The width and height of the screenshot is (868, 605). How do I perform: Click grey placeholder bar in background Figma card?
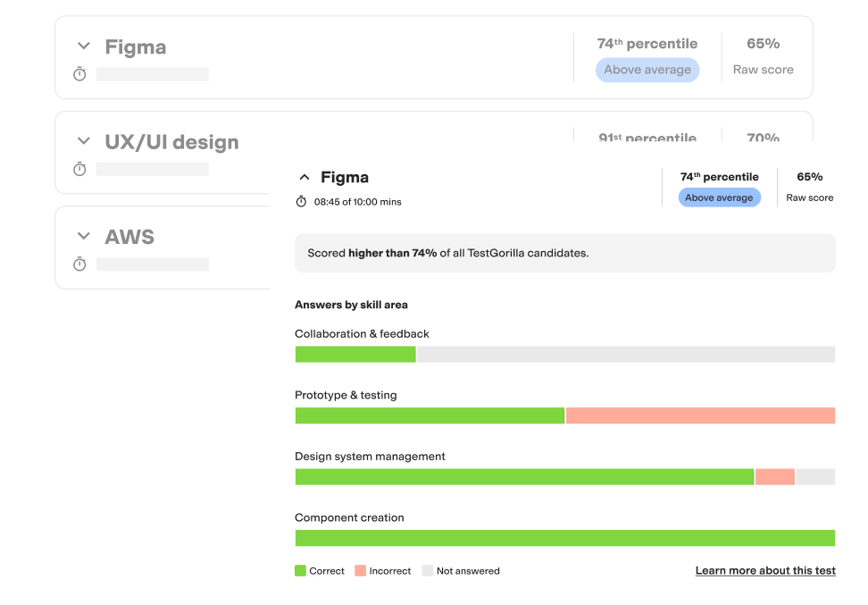[x=153, y=74]
